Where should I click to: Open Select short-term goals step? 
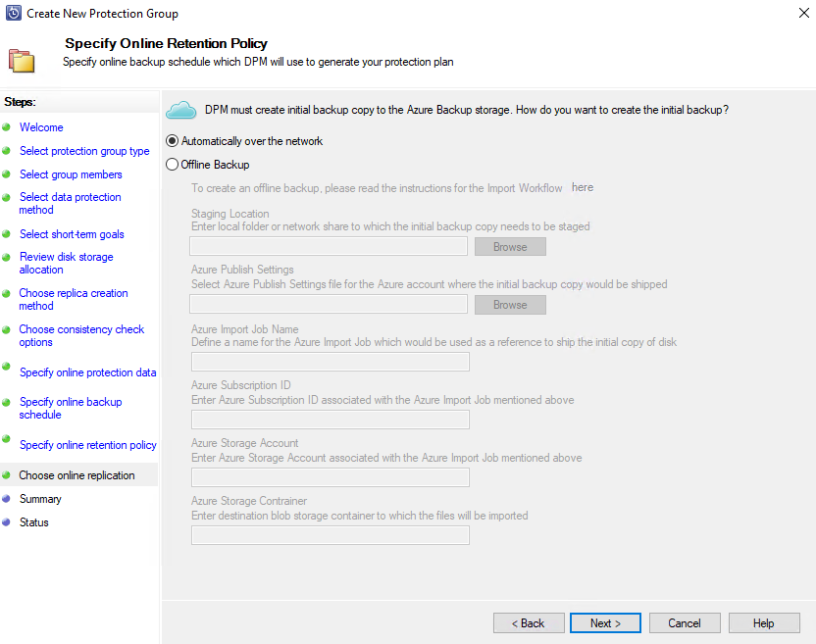[x=72, y=234]
